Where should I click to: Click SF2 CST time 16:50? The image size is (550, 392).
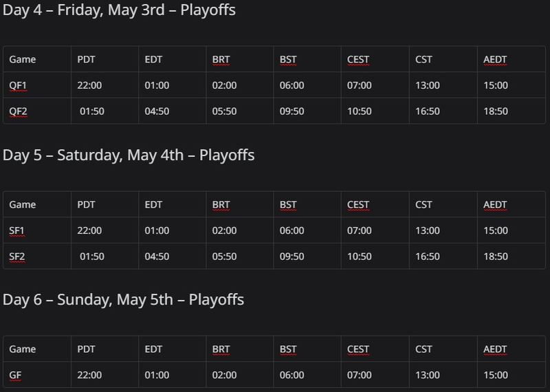pyautogui.click(x=428, y=257)
